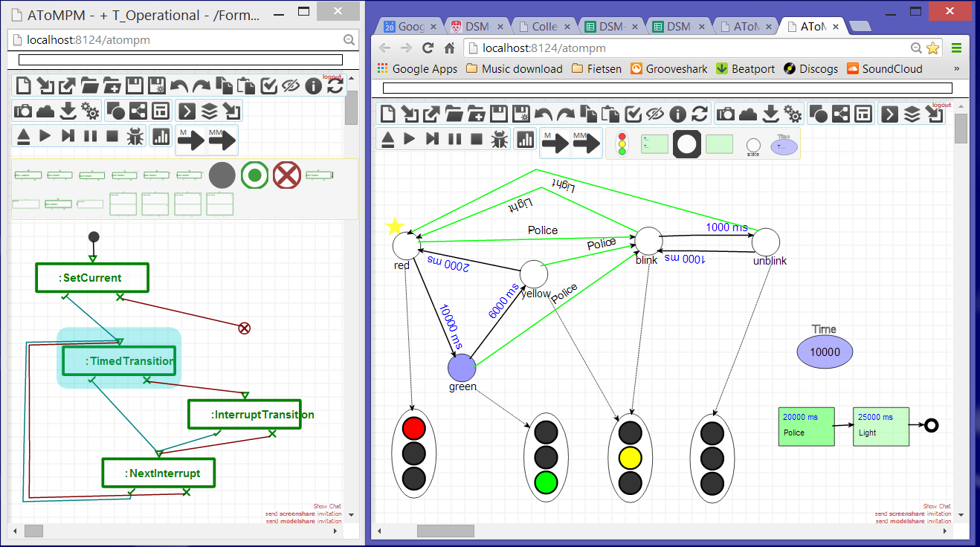Click the paste clipboard icon in left window
980x547 pixels.
(246, 86)
